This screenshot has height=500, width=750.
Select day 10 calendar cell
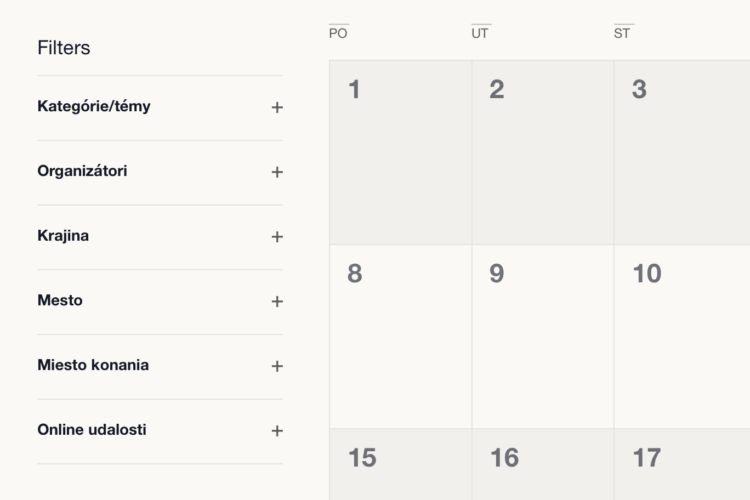(682, 336)
